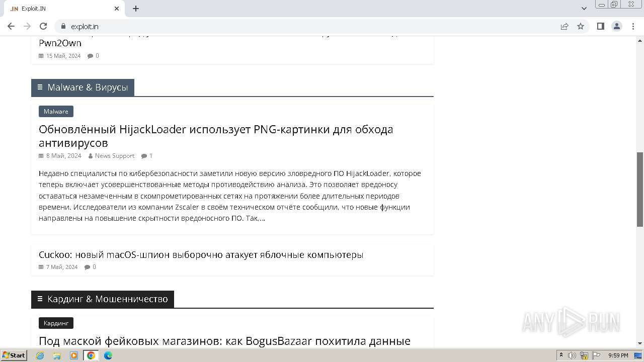Viewport: 644px width, 362px height.
Task: Click the site lock icon
Action: pyautogui.click(x=63, y=26)
